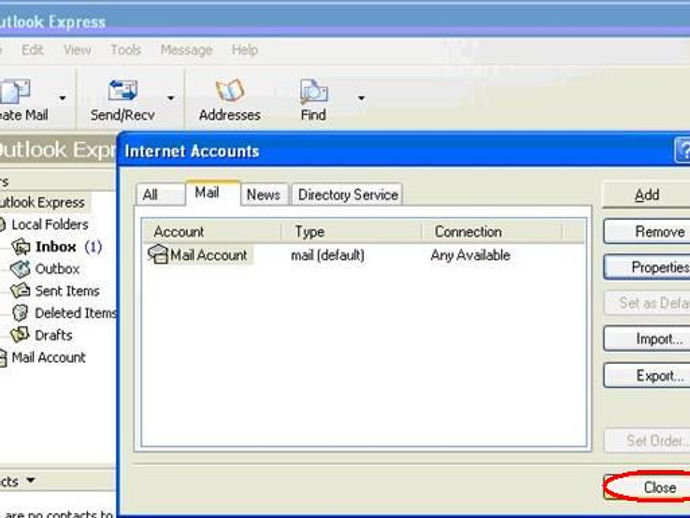
Task: Sort by the Connection column header
Action: coord(492,231)
